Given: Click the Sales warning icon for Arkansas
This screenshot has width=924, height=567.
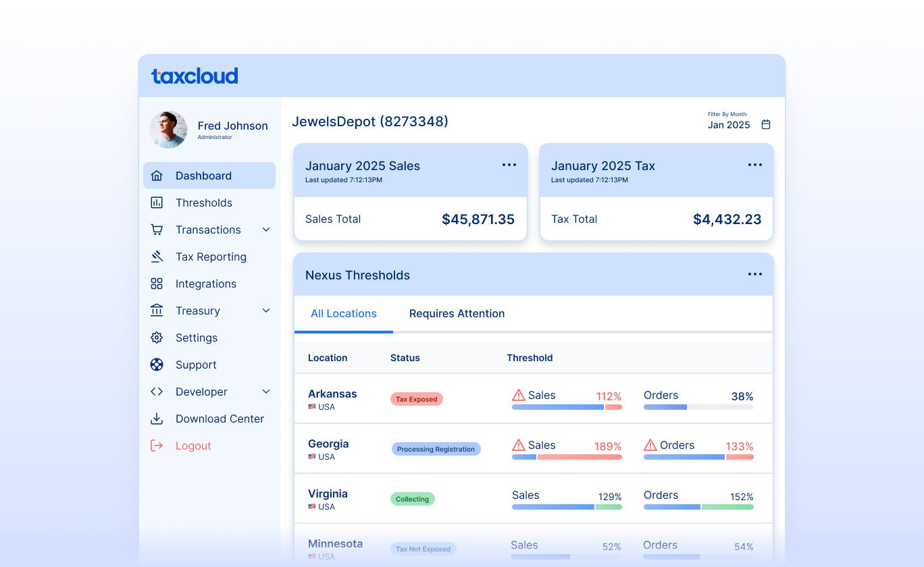Looking at the screenshot, I should (519, 396).
